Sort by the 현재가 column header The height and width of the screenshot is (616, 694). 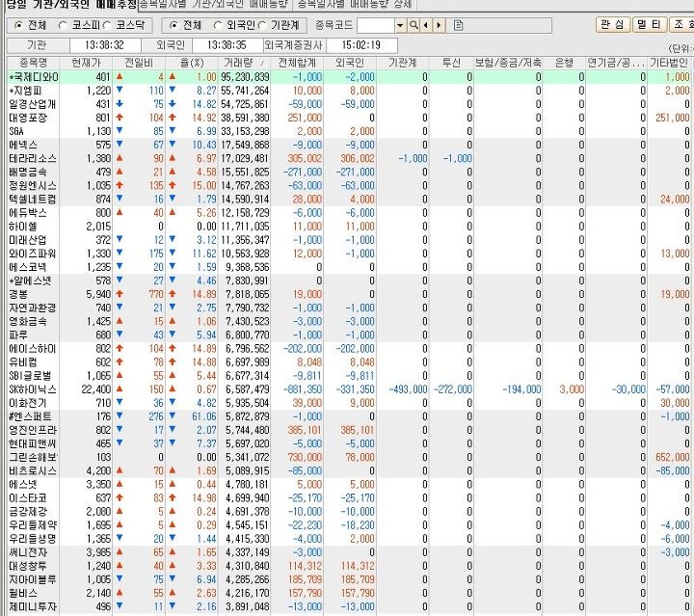pyautogui.click(x=86, y=63)
